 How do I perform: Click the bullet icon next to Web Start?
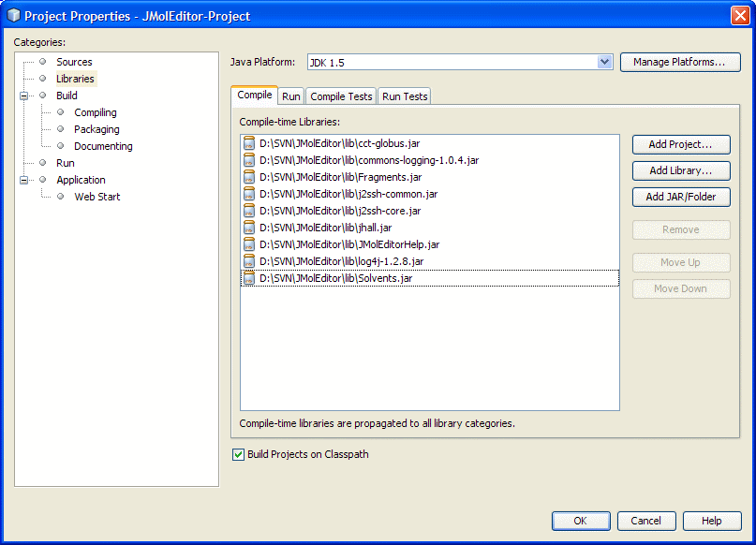[61, 197]
